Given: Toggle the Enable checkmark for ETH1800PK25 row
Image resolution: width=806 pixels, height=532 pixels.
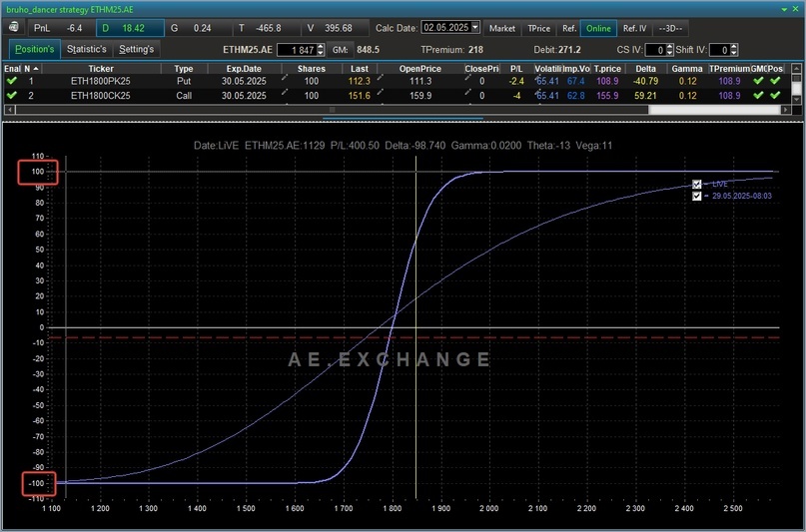Looking at the screenshot, I should tap(11, 81).
